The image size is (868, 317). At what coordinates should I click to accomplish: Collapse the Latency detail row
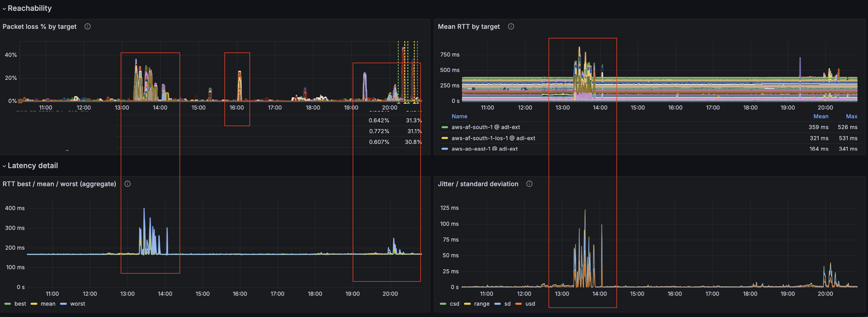tap(30, 165)
